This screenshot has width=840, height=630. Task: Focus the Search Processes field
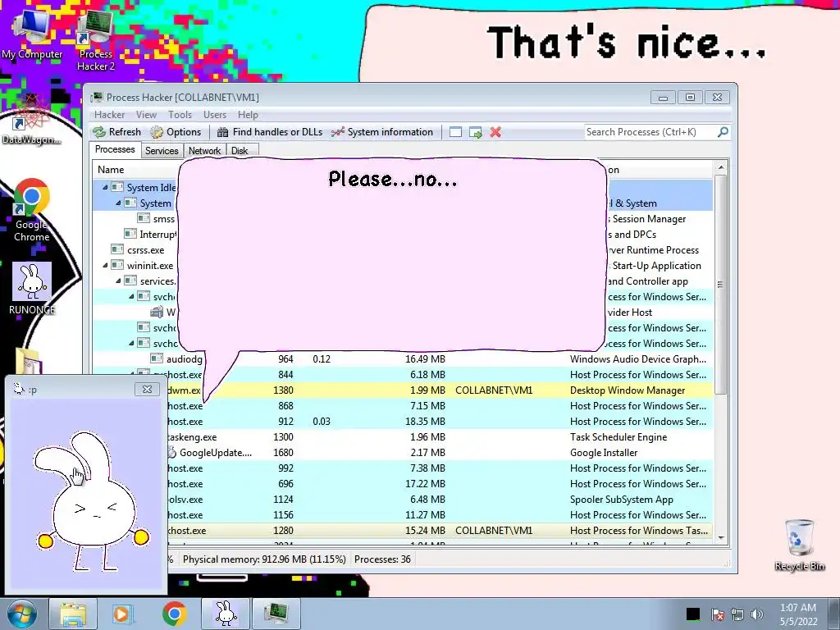(651, 132)
